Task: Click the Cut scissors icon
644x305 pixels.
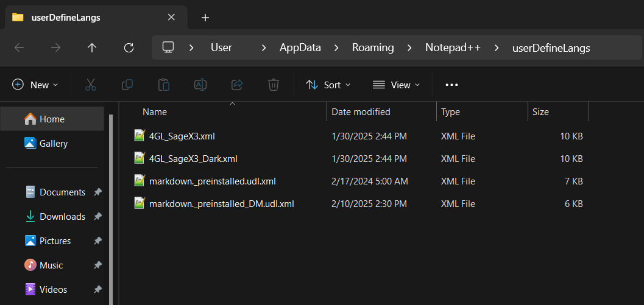Action: pos(91,85)
